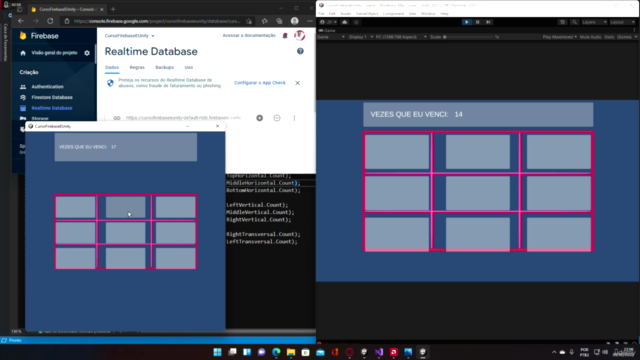Screen dimensions: 640x360
Task: Open Firebase user account avatar
Action: (x=300, y=36)
